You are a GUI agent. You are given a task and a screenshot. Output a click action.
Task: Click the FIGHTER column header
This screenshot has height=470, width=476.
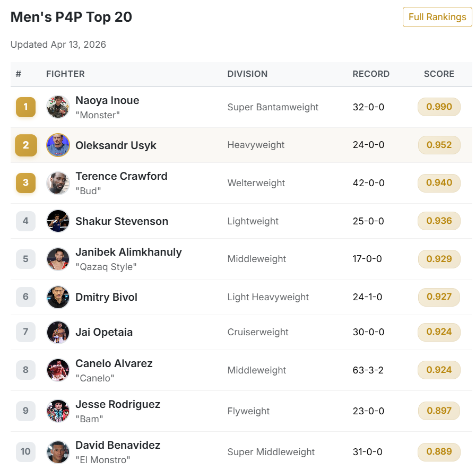coord(65,74)
